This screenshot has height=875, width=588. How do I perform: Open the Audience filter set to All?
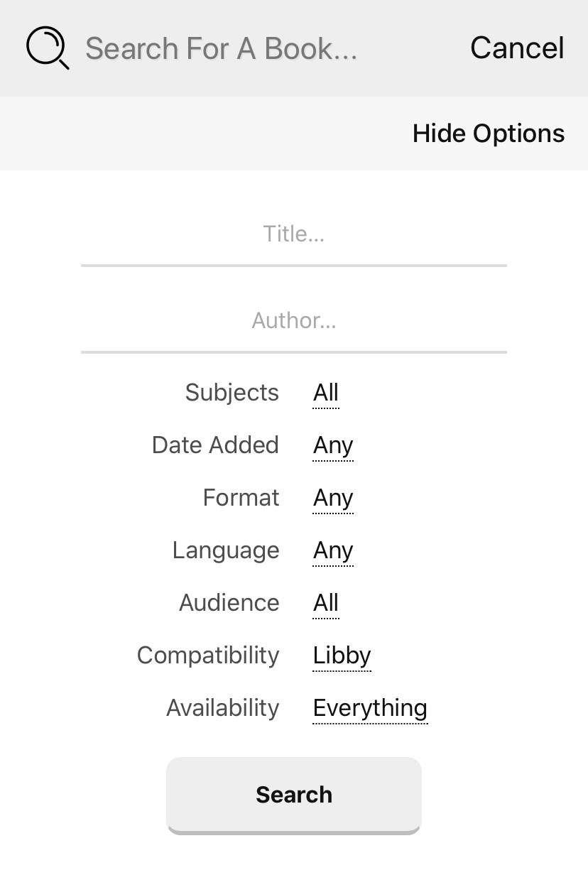pos(326,603)
